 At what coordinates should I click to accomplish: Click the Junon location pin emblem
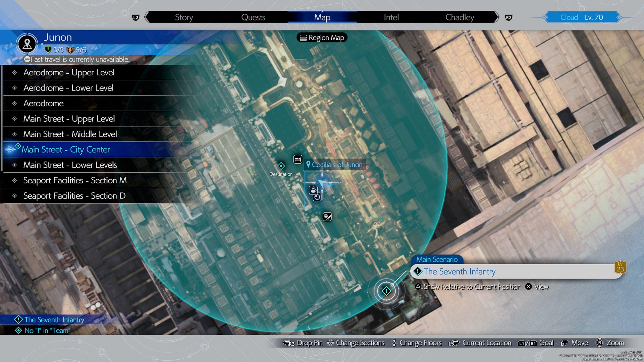[27, 44]
